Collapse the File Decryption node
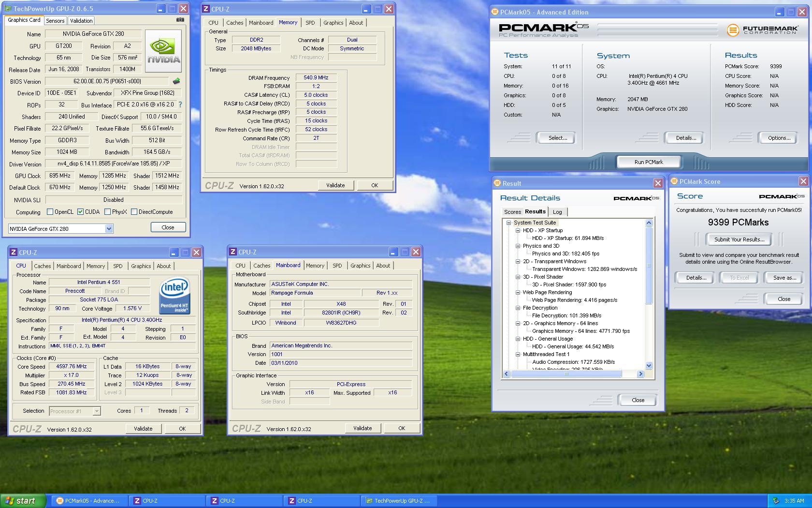The height and width of the screenshot is (508, 812). tap(518, 308)
